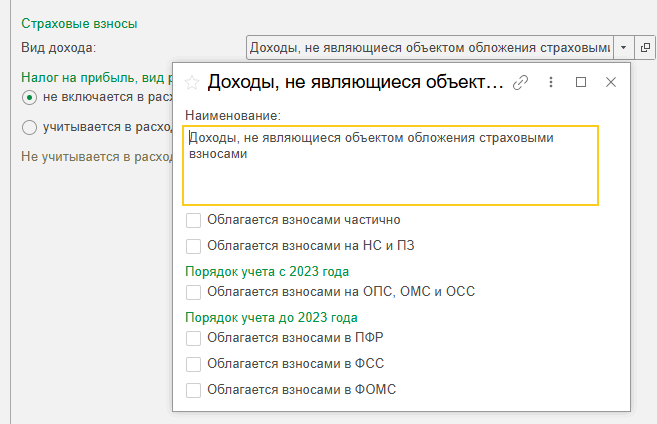The width and height of the screenshot is (657, 424).
Task: Check Облагается взносами частично
Action: click(193, 220)
